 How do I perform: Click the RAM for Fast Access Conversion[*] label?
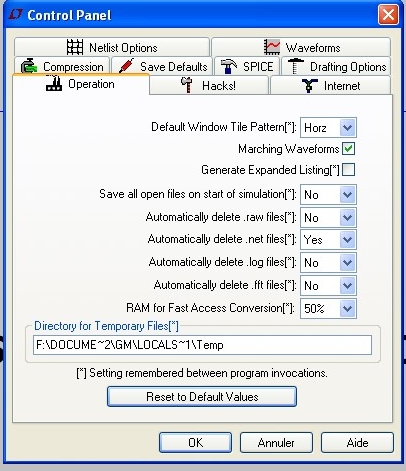tap(210, 308)
